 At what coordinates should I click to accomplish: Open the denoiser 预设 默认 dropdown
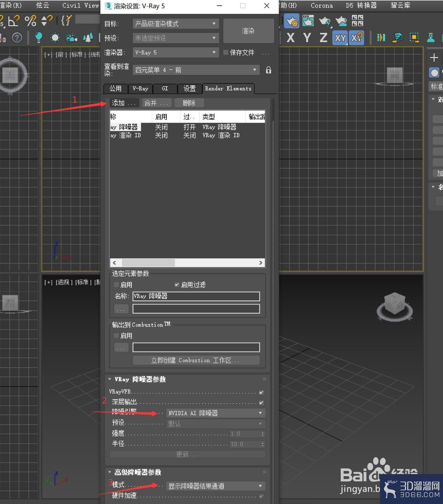pos(216,424)
